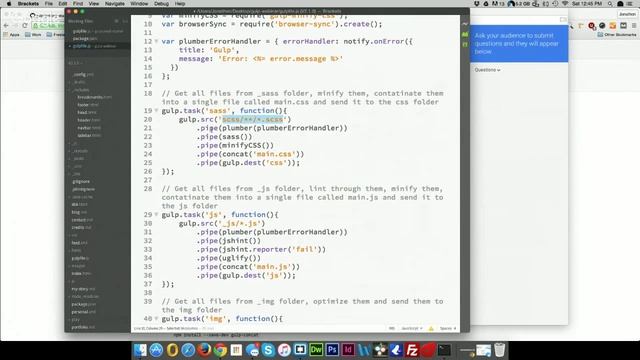Click the Messages icon with badge in Dock

[252, 350]
